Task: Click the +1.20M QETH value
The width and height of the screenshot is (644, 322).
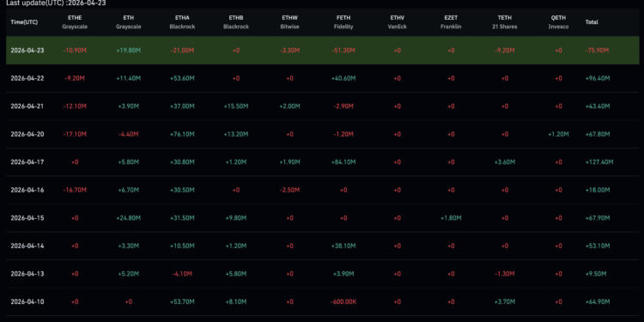Action: pos(559,134)
